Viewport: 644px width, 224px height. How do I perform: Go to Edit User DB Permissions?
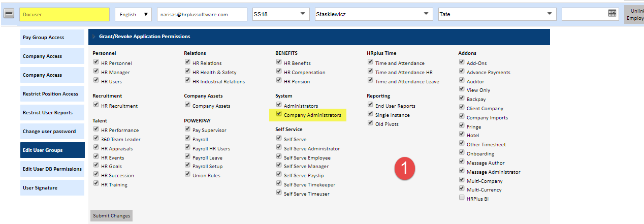[x=52, y=169]
